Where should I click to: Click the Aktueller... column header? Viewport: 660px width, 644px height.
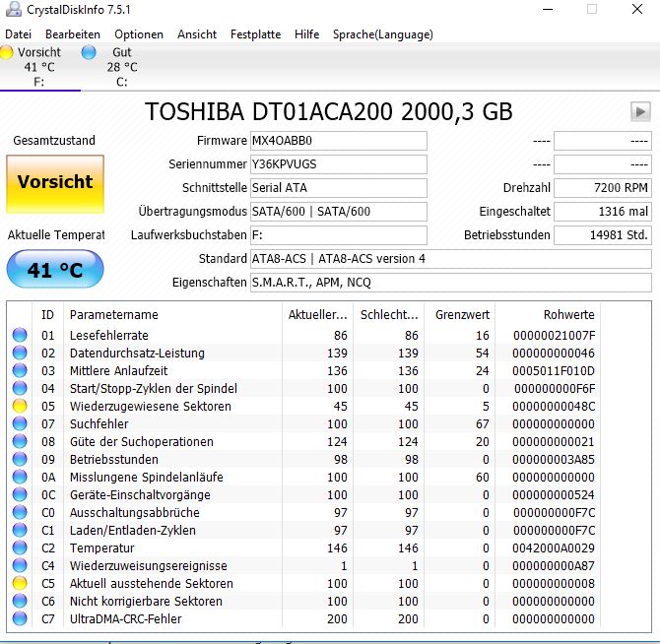[317, 315]
